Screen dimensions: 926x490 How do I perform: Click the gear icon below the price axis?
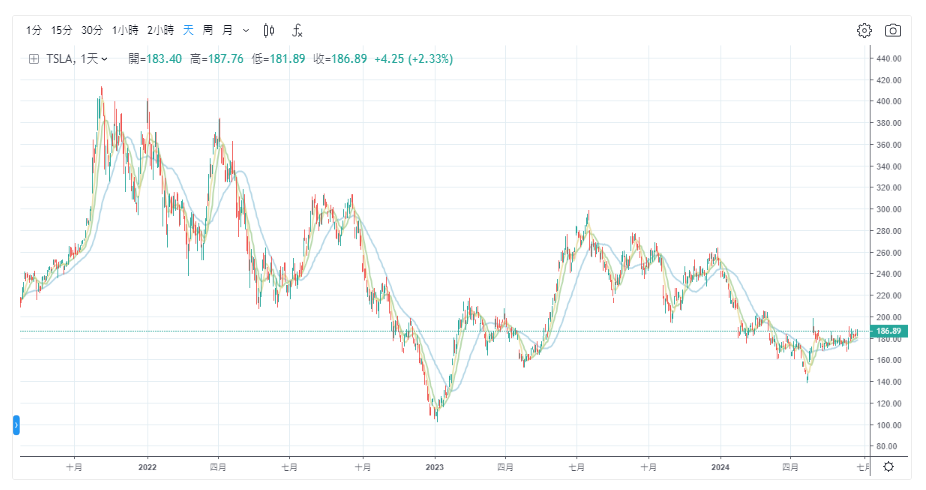coord(888,466)
